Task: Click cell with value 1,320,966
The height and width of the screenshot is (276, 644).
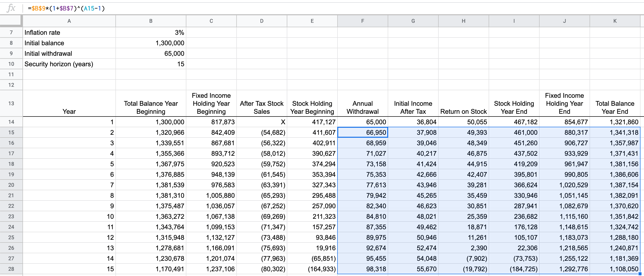Action: [x=151, y=132]
